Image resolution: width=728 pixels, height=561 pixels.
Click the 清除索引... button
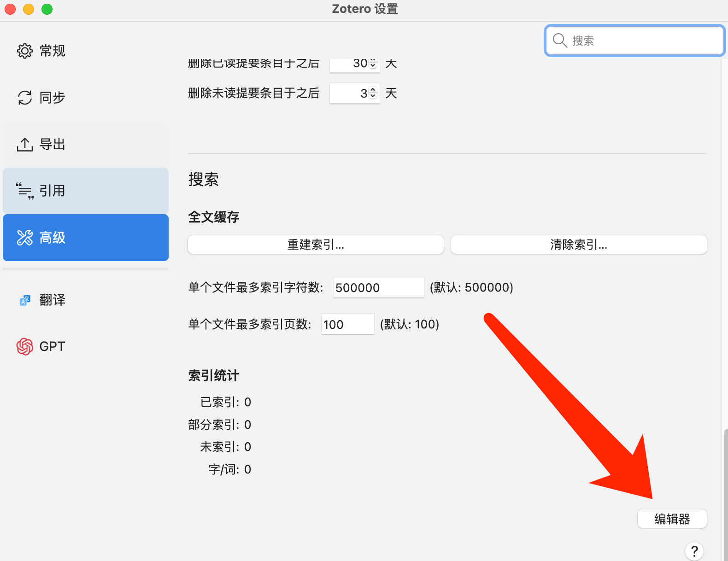tap(579, 245)
